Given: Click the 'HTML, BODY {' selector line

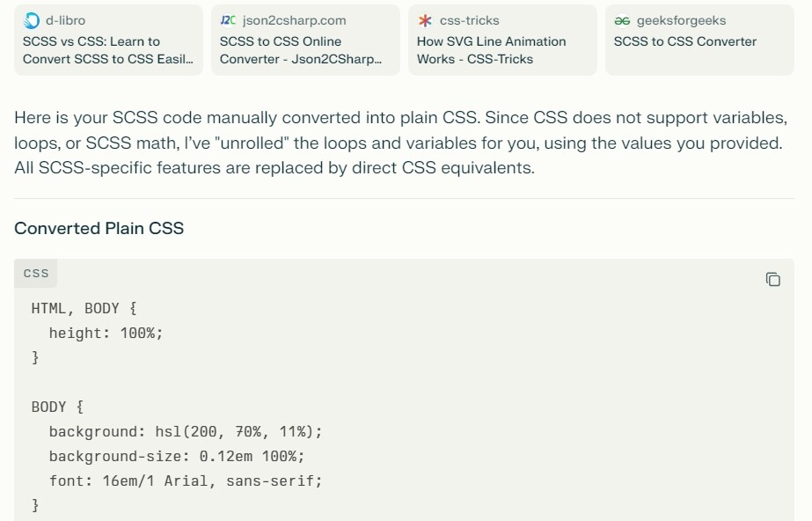Looking at the screenshot, I should point(84,309).
